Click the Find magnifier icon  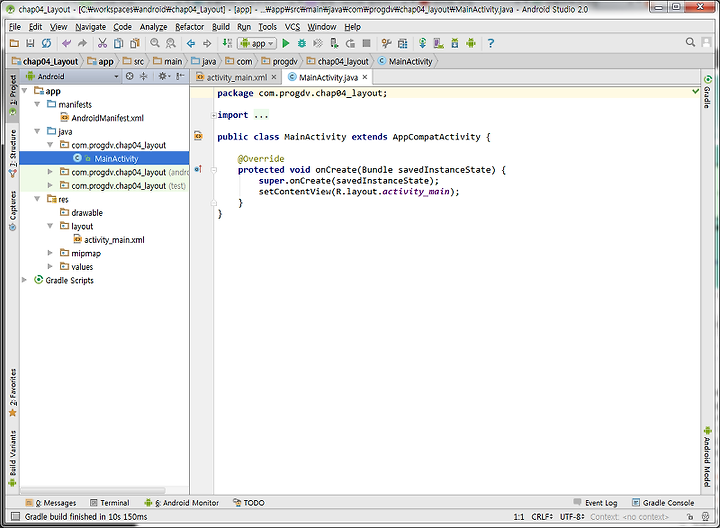pos(155,43)
